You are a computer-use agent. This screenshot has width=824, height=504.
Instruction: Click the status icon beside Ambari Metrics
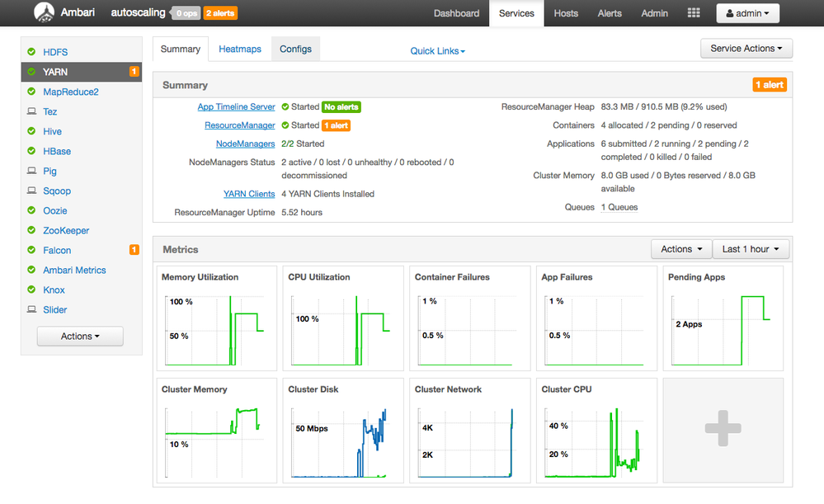[31, 270]
